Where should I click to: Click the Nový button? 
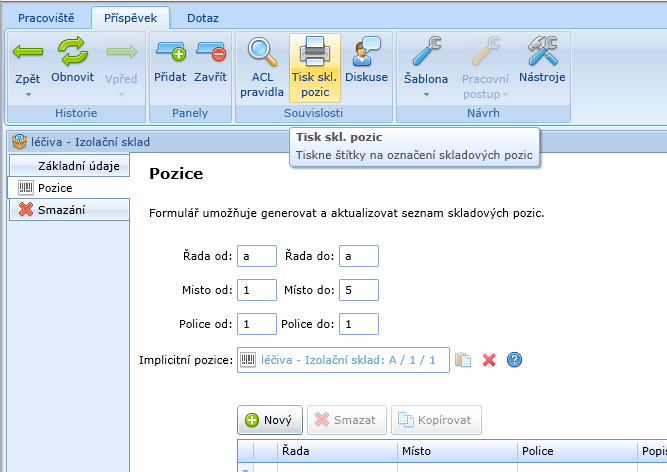click(x=268, y=420)
